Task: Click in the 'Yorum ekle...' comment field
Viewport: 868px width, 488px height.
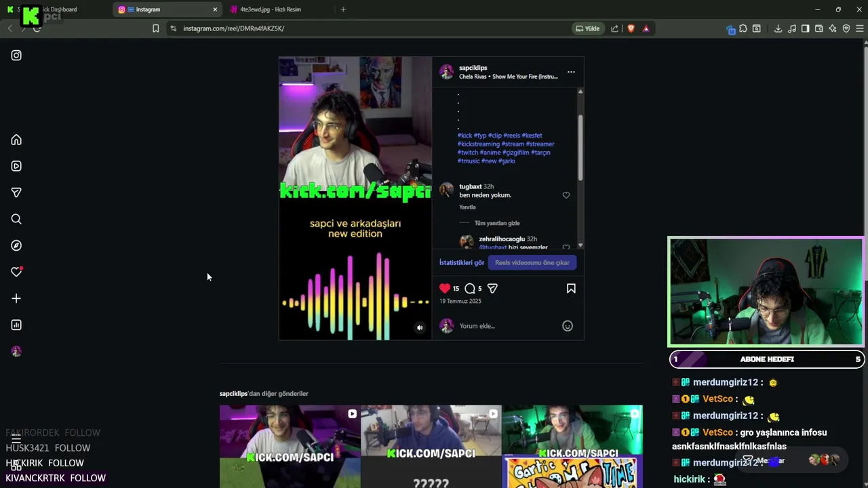Action: [x=507, y=326]
